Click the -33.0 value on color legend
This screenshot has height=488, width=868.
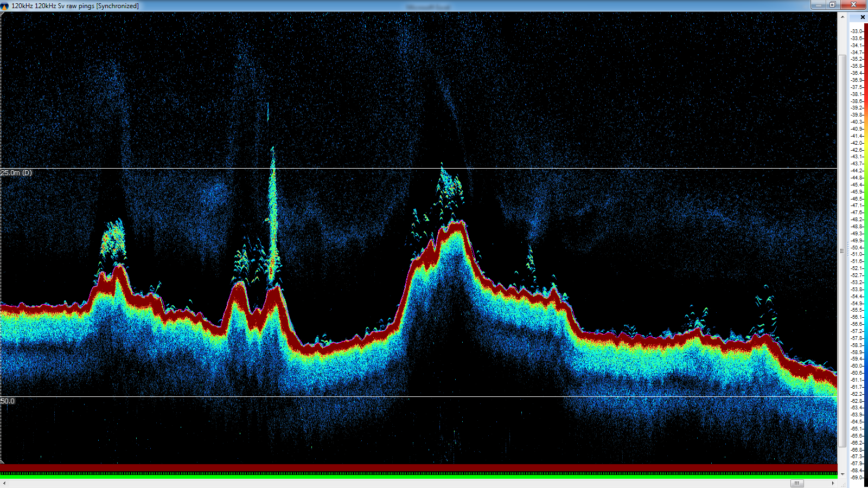(857, 31)
